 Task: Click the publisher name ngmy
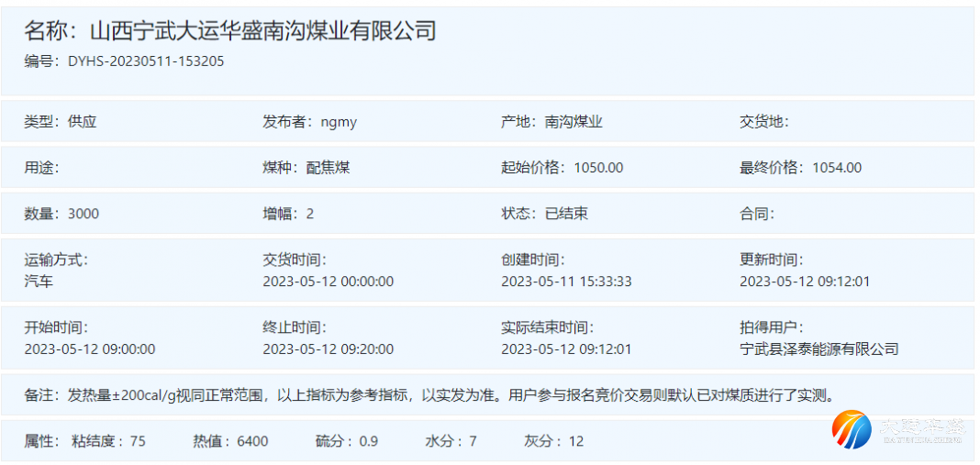(x=339, y=122)
